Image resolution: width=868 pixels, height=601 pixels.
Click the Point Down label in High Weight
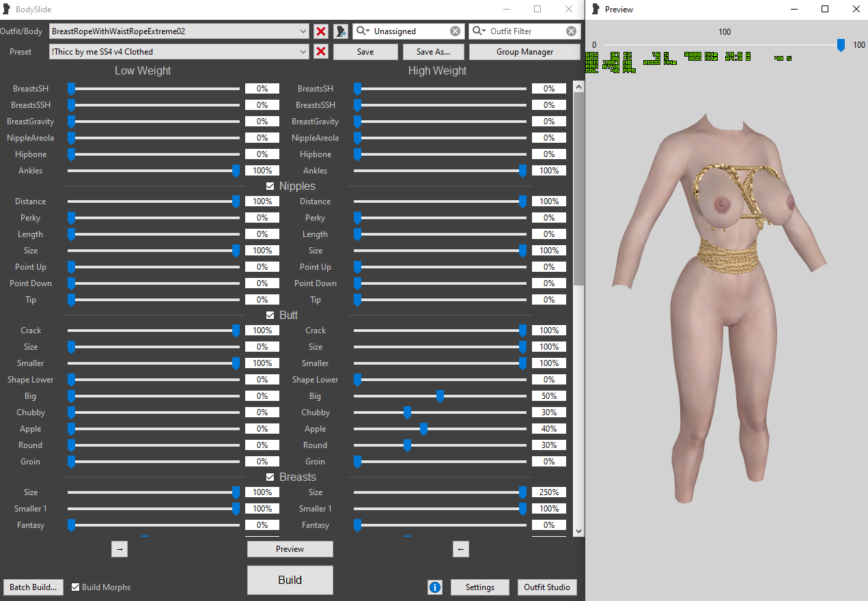316,283
